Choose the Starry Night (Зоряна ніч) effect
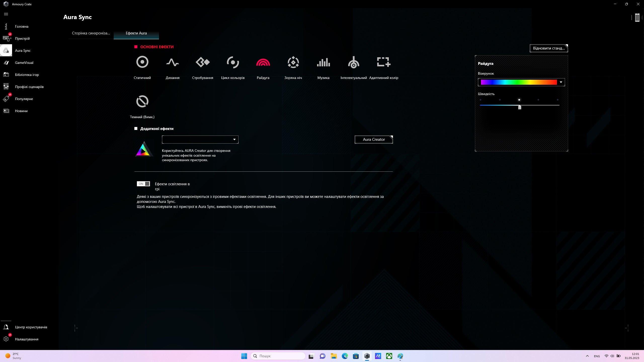The width and height of the screenshot is (644, 362). point(293,62)
